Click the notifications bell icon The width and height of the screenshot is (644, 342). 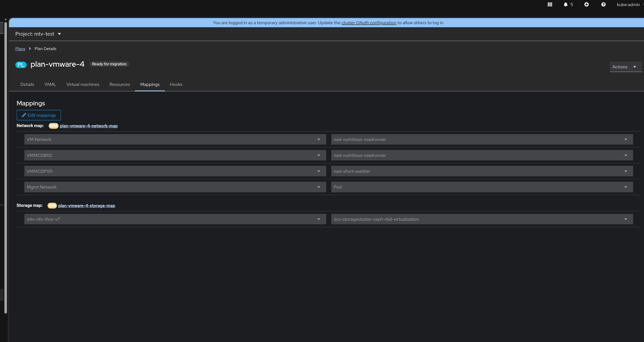(565, 4)
